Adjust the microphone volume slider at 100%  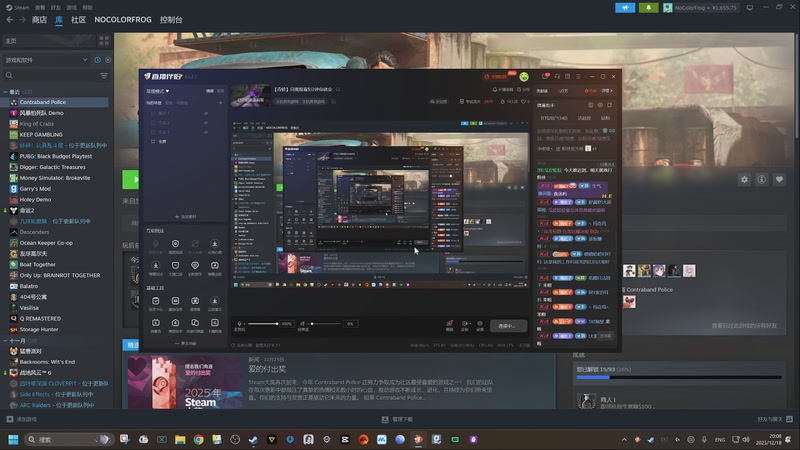point(262,323)
